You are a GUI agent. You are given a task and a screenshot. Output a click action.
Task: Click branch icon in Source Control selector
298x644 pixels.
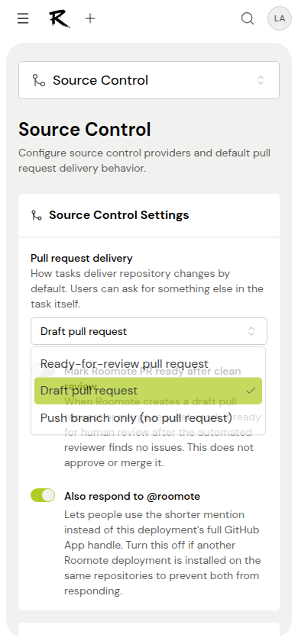pyautogui.click(x=39, y=80)
